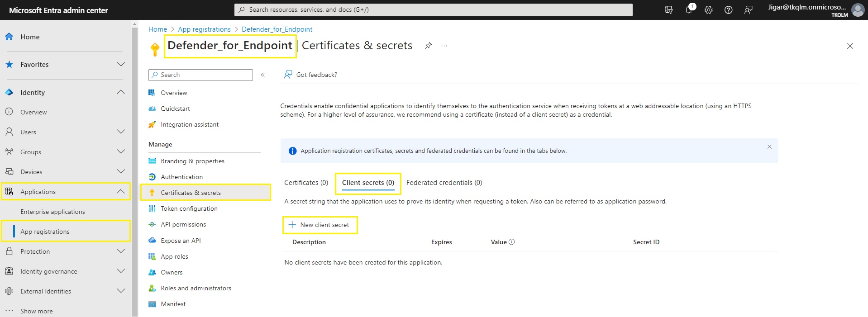
Task: Expand the Users section chevron
Action: [x=121, y=132]
